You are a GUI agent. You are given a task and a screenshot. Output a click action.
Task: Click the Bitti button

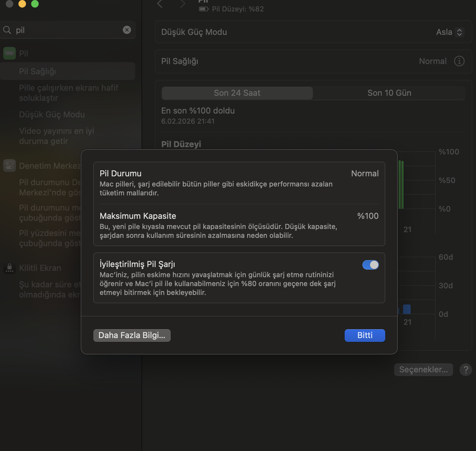coord(365,335)
